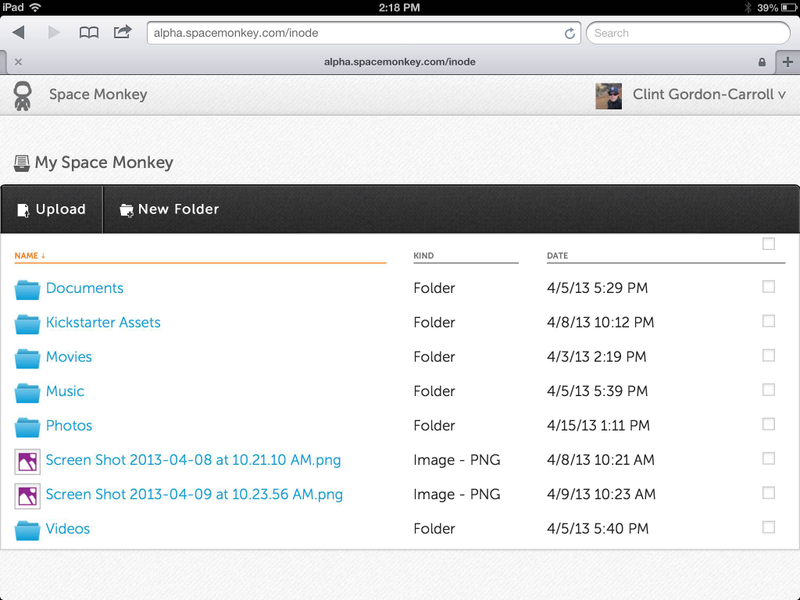Image resolution: width=800 pixels, height=600 pixels.
Task: Open the Safari bookmarks book icon
Action: pos(89,33)
